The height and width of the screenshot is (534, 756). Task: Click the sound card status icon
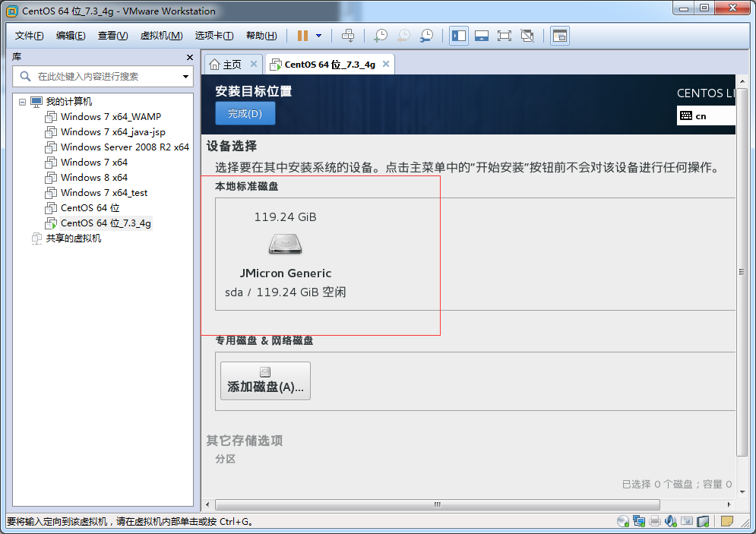671,521
